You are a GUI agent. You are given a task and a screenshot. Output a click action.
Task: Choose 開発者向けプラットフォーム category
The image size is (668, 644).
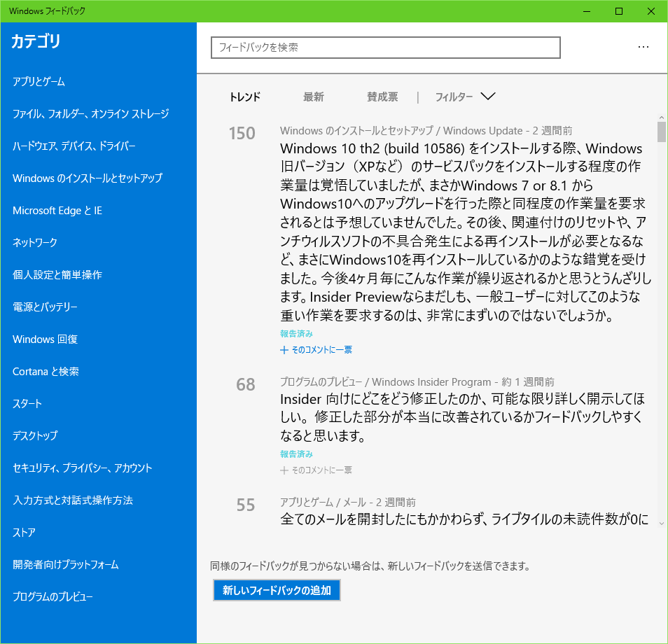pos(66,564)
